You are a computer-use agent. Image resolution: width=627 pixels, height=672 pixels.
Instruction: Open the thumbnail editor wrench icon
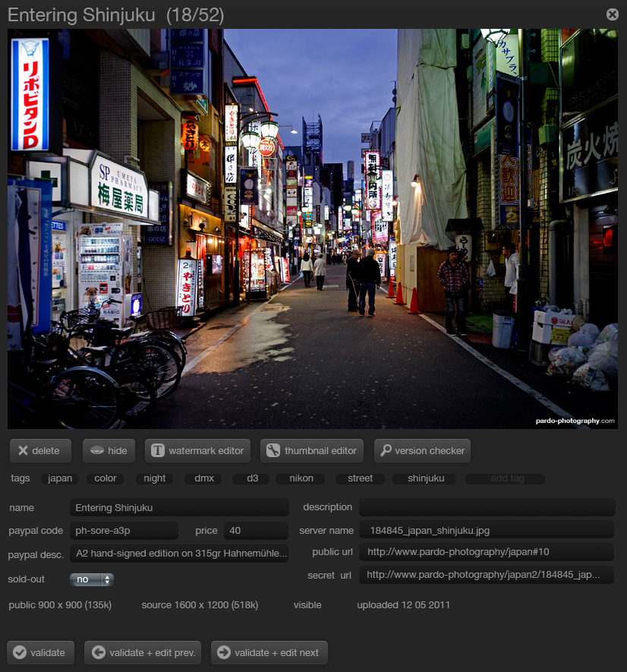[x=273, y=451]
